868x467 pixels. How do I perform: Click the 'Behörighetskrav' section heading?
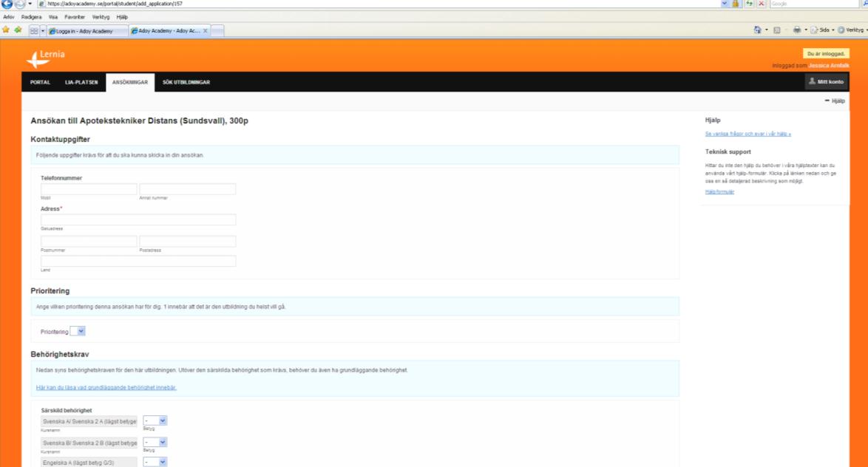coord(60,354)
